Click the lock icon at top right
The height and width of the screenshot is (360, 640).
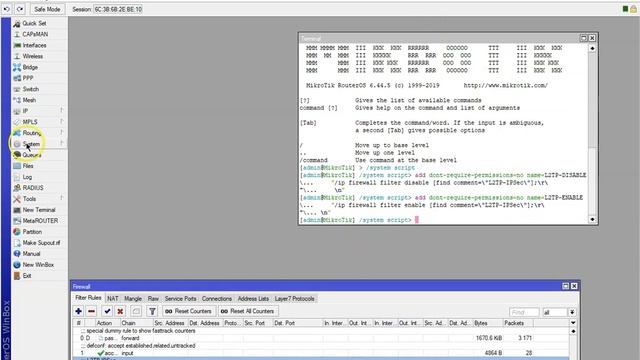pyautogui.click(x=634, y=9)
